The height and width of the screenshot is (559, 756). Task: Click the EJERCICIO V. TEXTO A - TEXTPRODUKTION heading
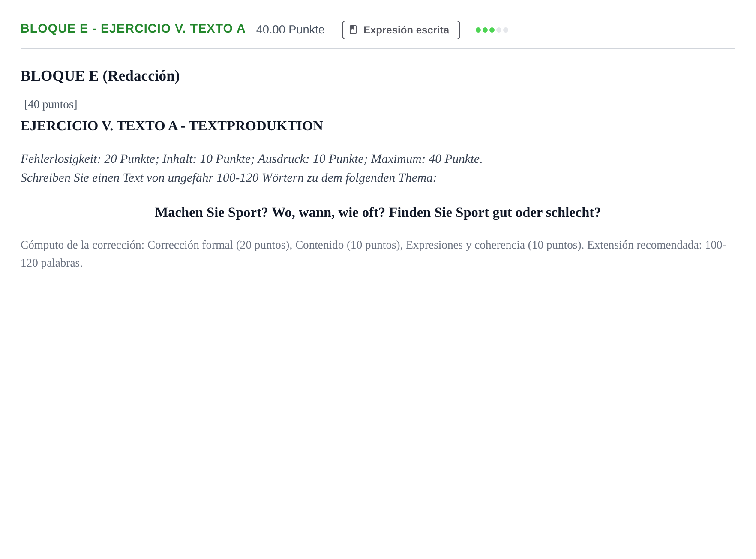[171, 126]
